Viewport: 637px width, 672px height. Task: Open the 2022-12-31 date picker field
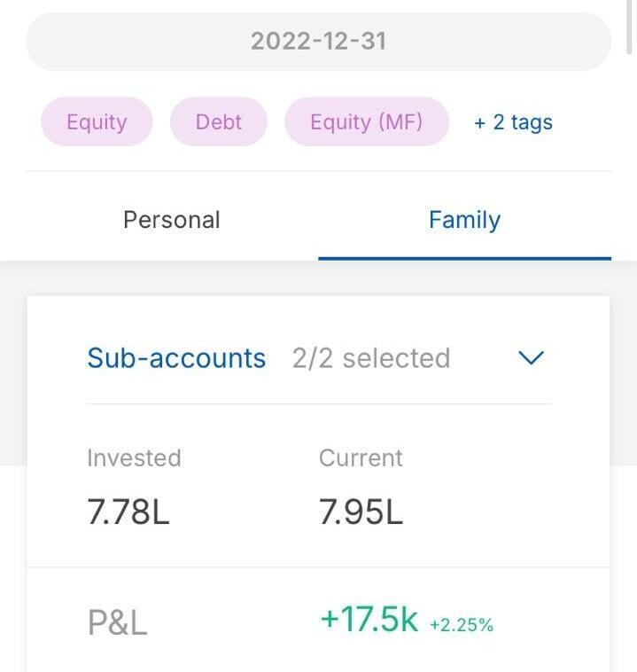coord(318,42)
